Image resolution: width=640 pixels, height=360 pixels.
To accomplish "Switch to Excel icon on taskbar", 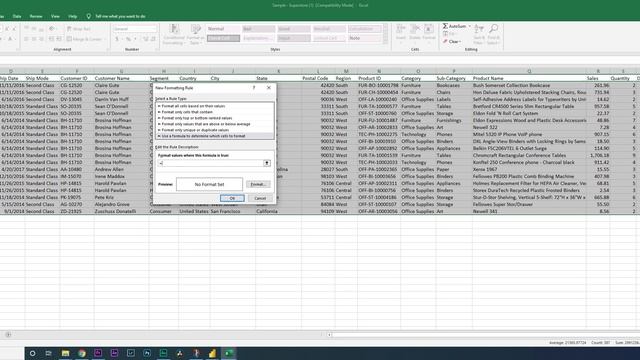I will (229, 353).
